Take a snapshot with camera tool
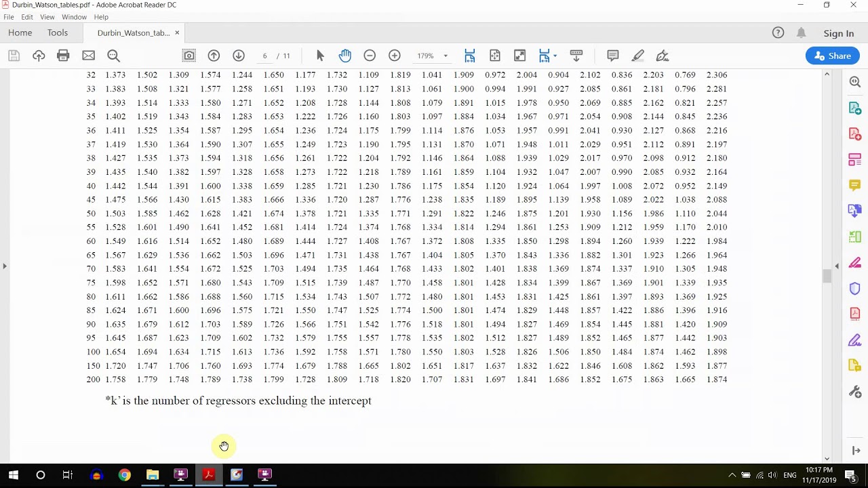Screen dimensions: 868x488 coord(189,56)
